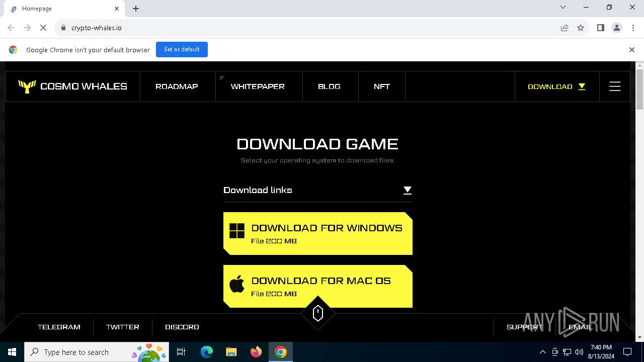Click the Windows taskbar search box
This screenshot has width=644, height=362.
[x=98, y=352]
